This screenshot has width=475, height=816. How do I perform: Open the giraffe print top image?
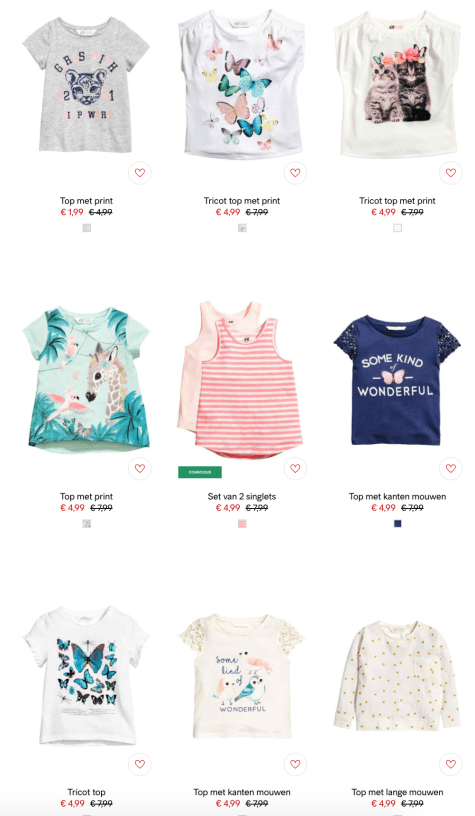tap(86, 380)
